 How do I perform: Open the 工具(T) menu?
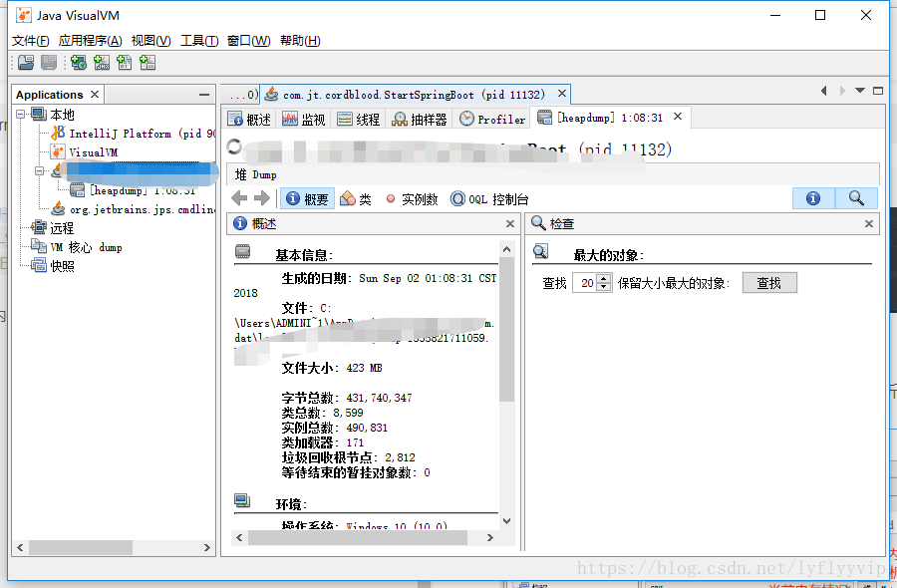pyautogui.click(x=199, y=41)
